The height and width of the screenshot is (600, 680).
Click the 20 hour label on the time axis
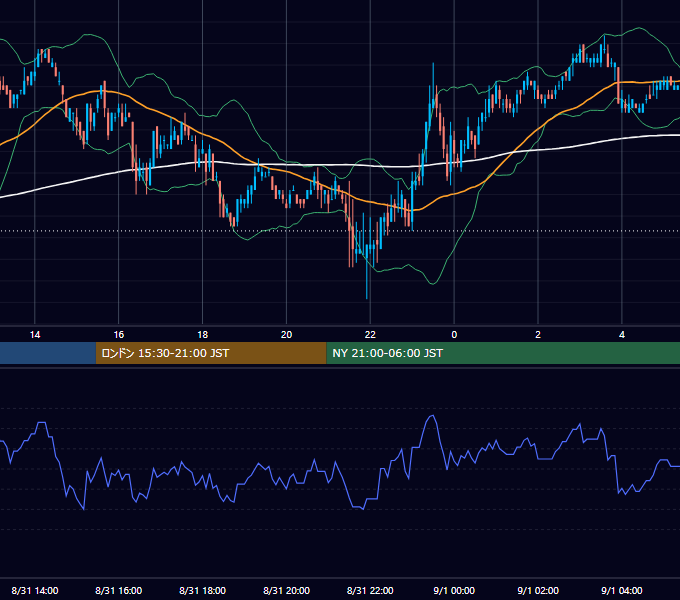[x=286, y=335]
